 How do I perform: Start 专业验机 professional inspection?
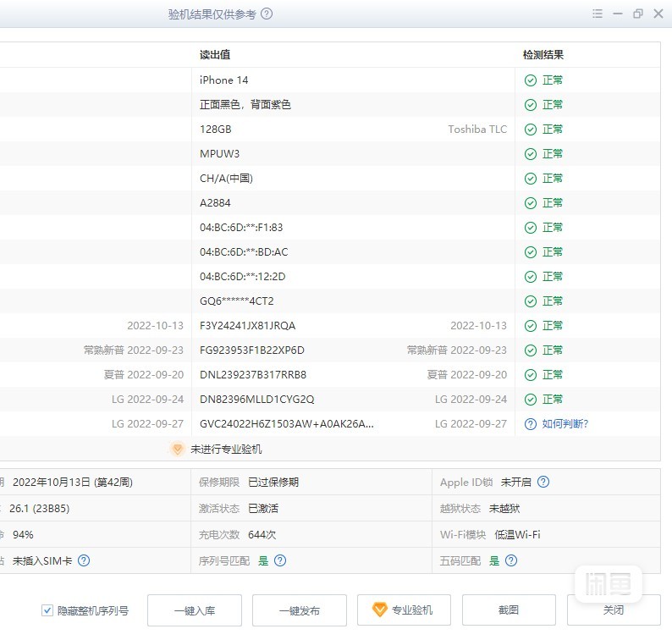pyautogui.click(x=405, y=610)
